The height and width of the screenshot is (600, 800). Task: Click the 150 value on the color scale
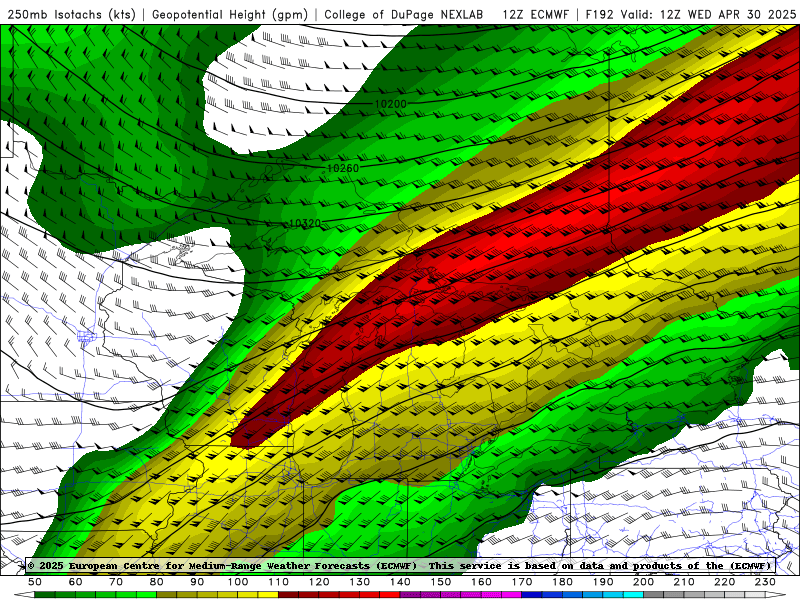click(441, 582)
